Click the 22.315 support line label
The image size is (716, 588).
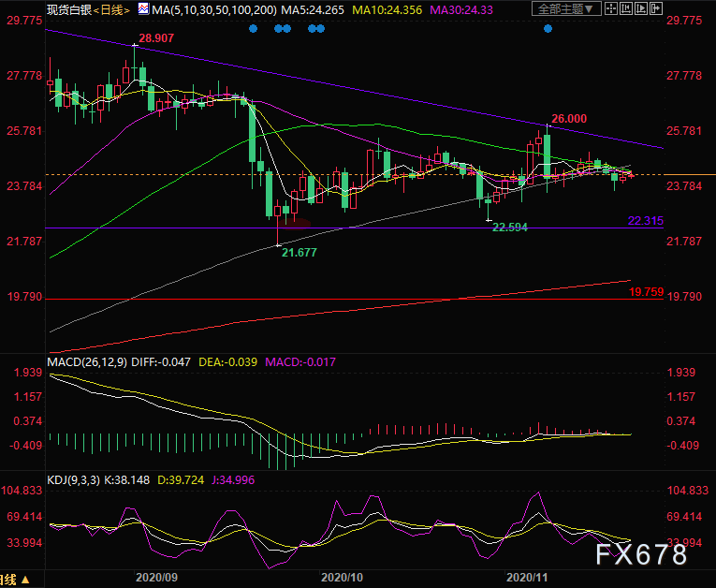tap(646, 221)
